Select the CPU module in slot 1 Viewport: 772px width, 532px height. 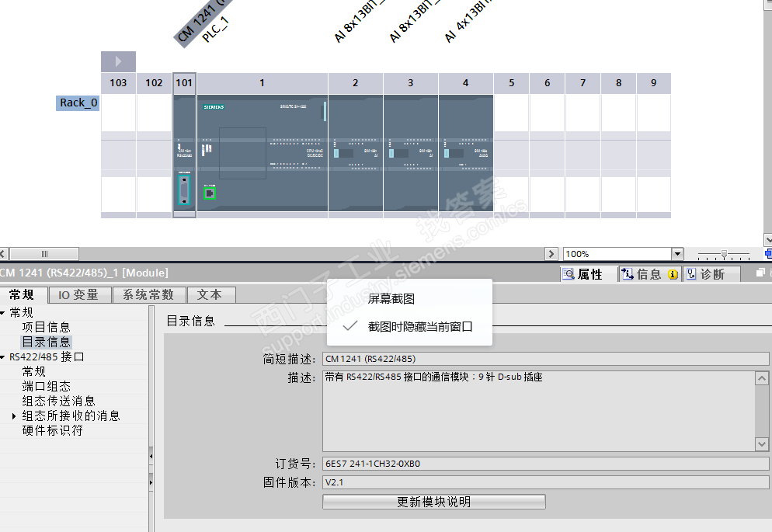[x=263, y=152]
